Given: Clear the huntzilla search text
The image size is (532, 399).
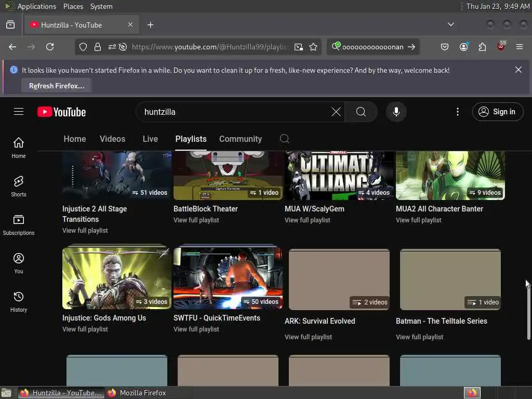Looking at the screenshot, I should (x=336, y=112).
